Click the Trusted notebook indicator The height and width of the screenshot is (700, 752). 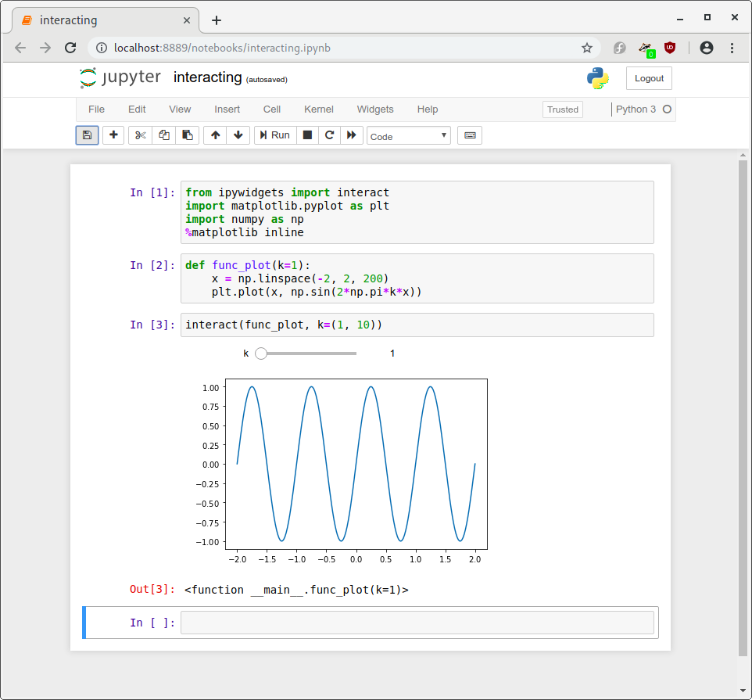pyautogui.click(x=562, y=109)
